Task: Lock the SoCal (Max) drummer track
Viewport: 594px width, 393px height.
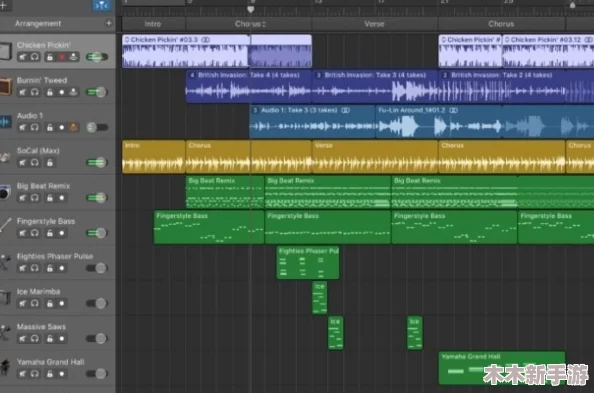Action: tap(50, 163)
